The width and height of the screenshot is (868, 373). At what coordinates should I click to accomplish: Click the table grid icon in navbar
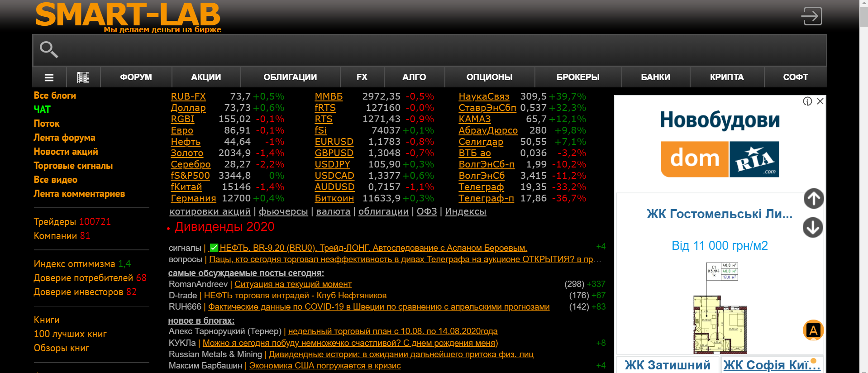tap(83, 77)
